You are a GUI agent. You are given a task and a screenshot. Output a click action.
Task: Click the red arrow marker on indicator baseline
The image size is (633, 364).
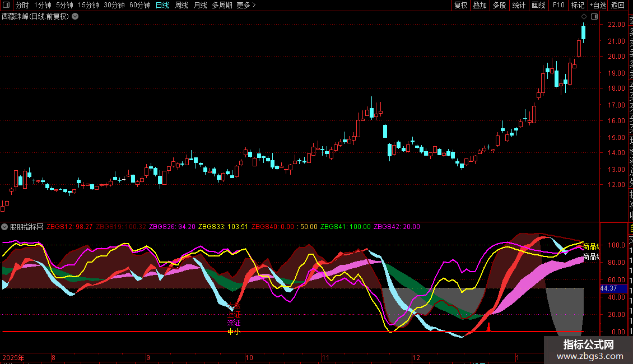[488, 327]
